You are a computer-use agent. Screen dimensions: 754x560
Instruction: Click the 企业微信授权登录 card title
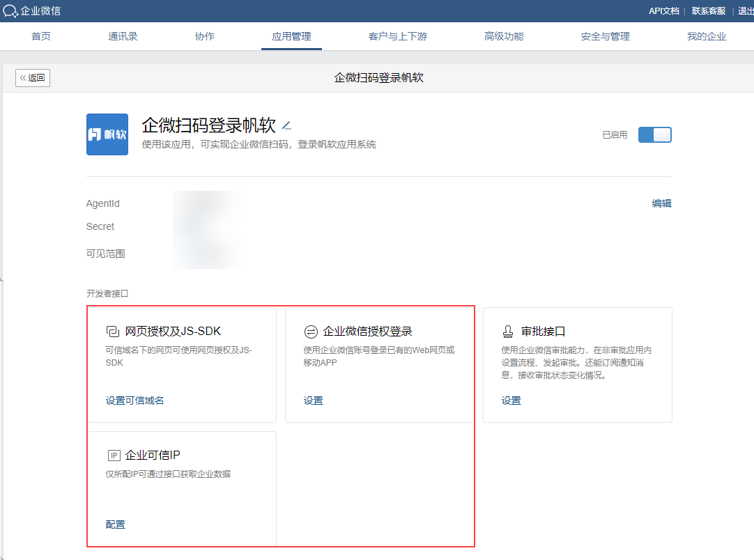click(x=368, y=331)
